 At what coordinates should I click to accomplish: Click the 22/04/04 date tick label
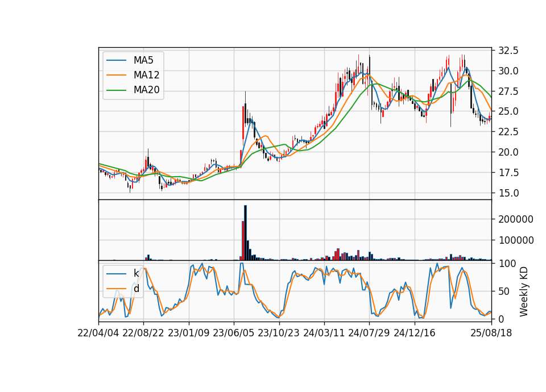98,333
